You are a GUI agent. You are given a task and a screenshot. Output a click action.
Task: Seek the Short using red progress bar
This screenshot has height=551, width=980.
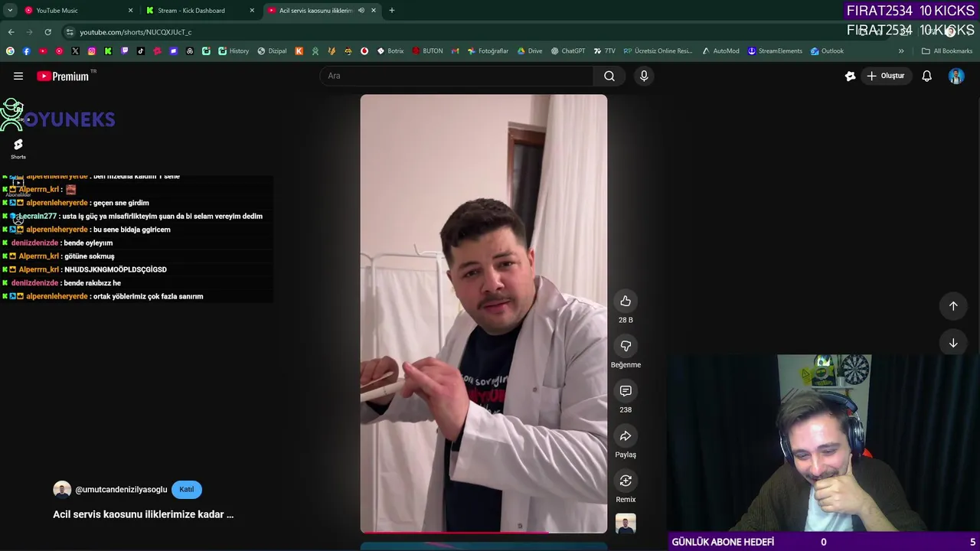(x=484, y=532)
